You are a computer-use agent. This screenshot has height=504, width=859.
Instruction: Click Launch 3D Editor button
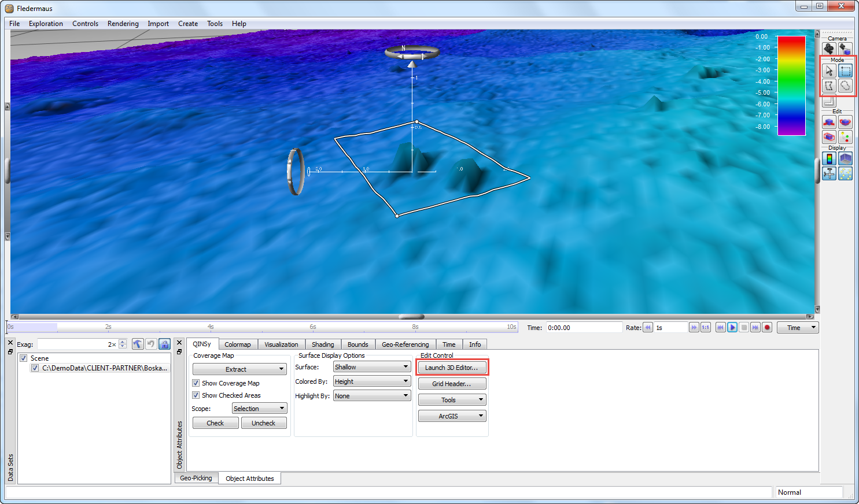(x=452, y=368)
